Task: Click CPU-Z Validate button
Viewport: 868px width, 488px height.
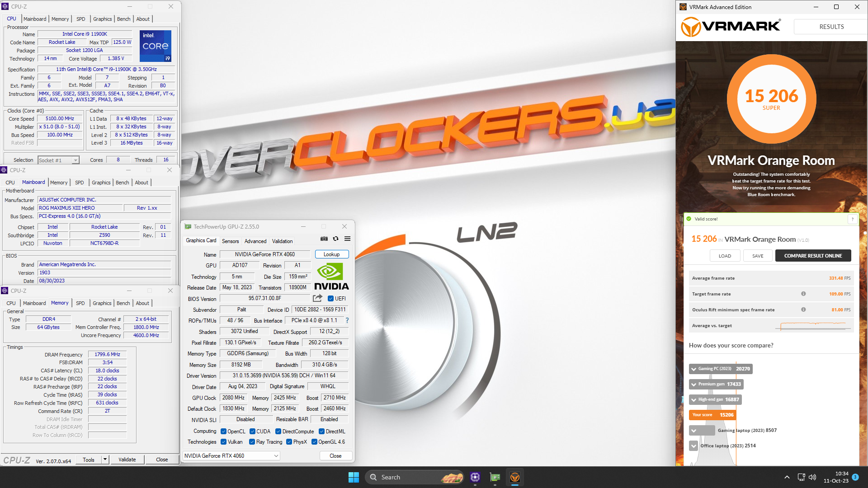Action: [127, 460]
